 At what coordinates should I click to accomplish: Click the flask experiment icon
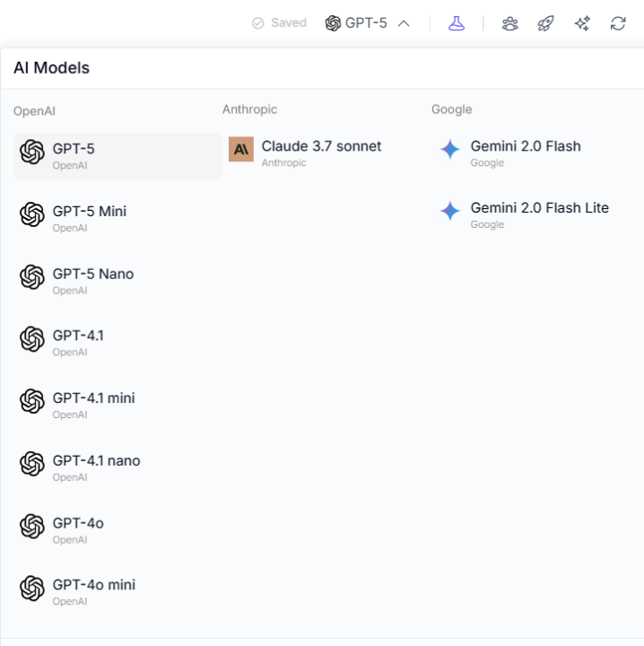(457, 23)
